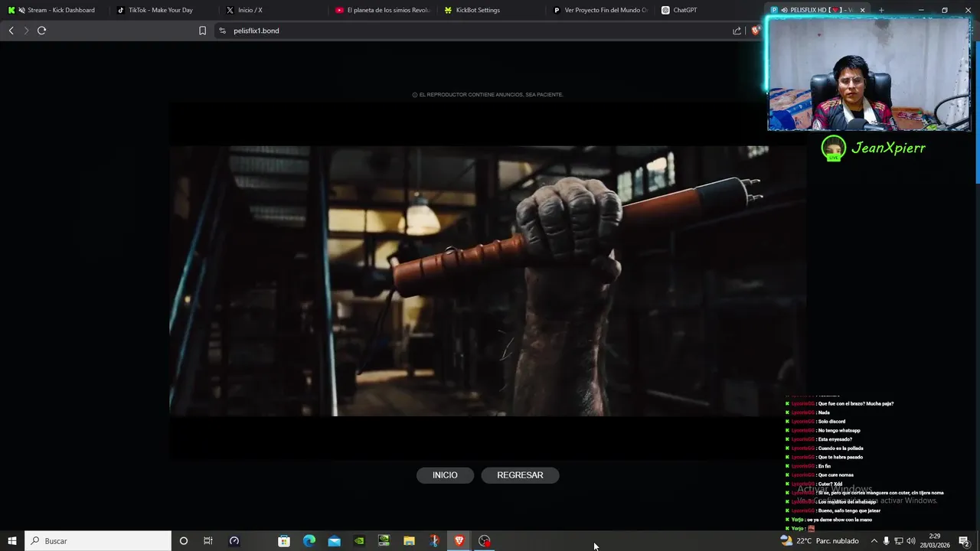Go forward to next page
This screenshot has width=980, height=551.
tap(26, 31)
